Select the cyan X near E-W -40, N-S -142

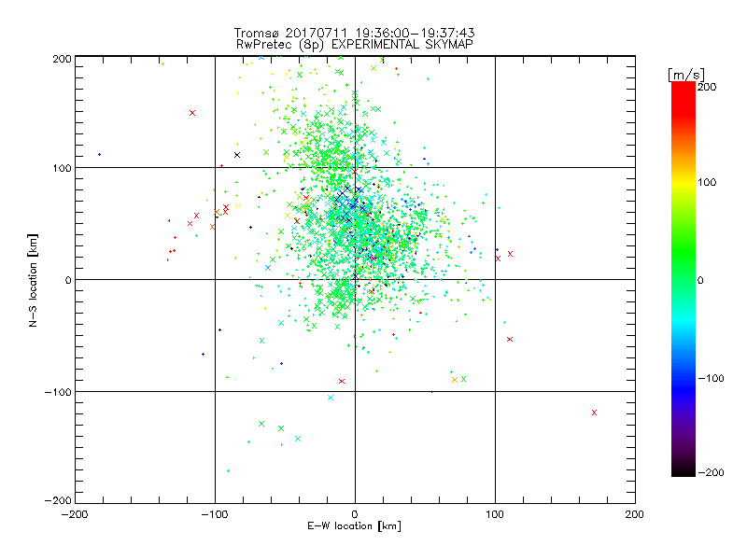298,439
